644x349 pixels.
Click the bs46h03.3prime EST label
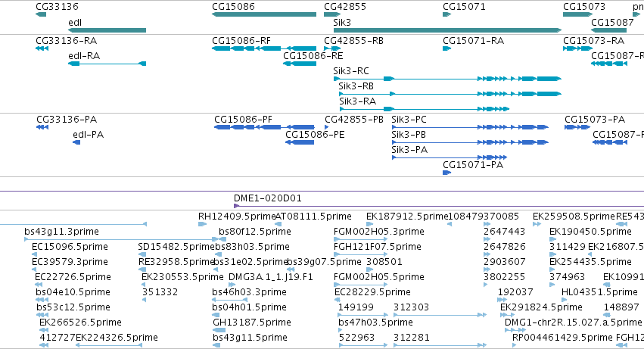pos(249,292)
